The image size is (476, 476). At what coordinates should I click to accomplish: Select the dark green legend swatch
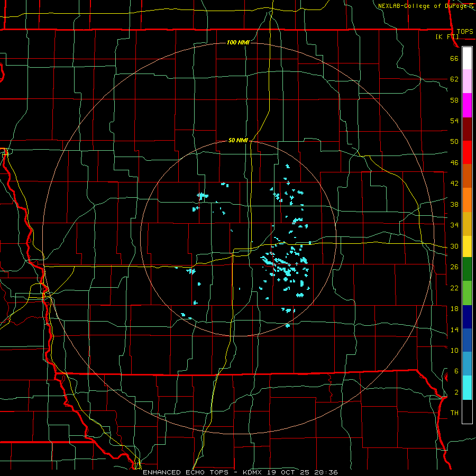click(x=467, y=269)
